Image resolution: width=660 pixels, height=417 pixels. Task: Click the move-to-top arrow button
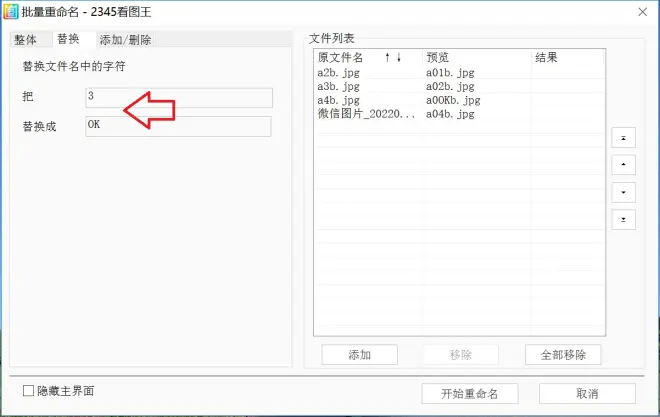click(x=623, y=137)
